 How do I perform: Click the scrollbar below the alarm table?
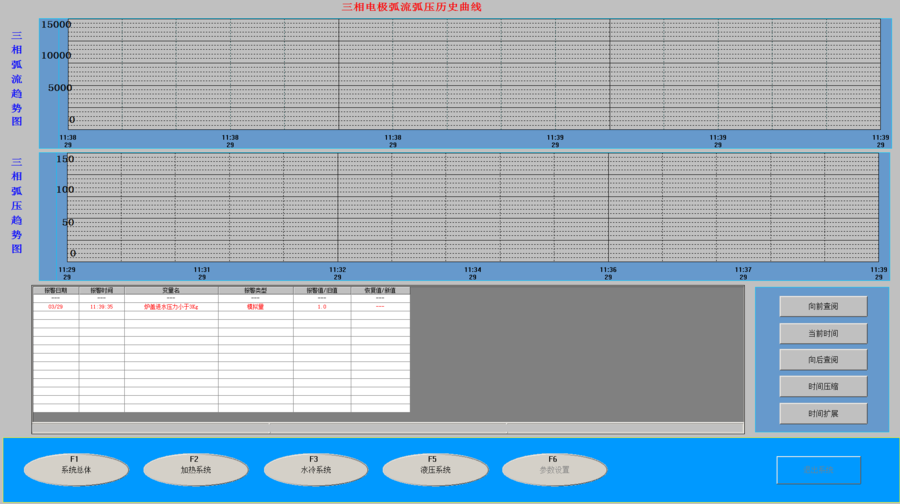click(388, 428)
